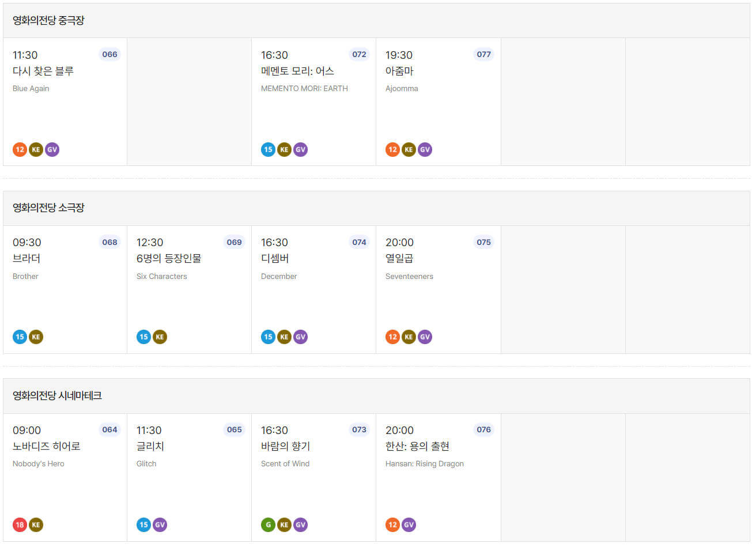Click the GV badge in Glitch card
The image size is (756, 547).
[x=160, y=525]
